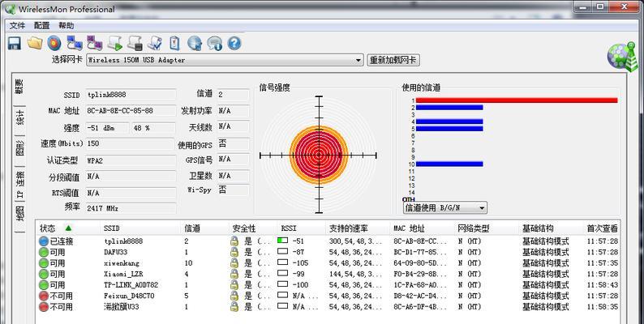
Task: Click the globe toolbar icon
Action: tap(195, 43)
